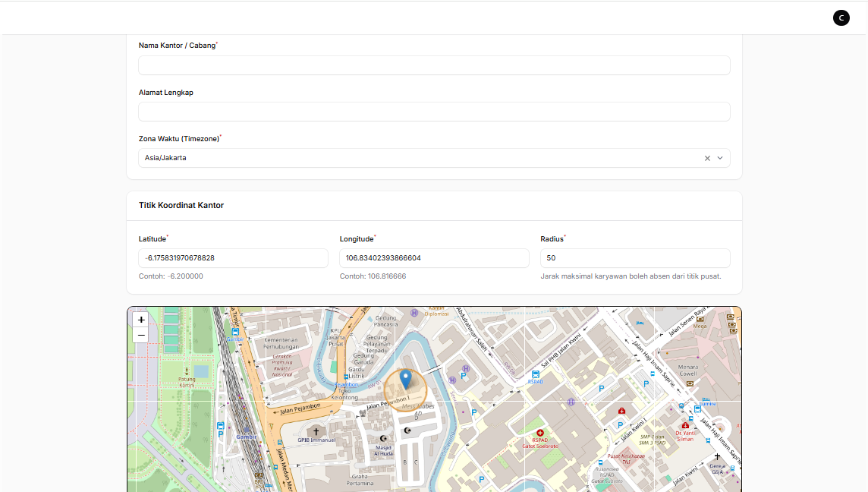Screen dimensions: 868x492
Task: Click the GPIB Immanuel church cross icon
Action: coord(316,432)
